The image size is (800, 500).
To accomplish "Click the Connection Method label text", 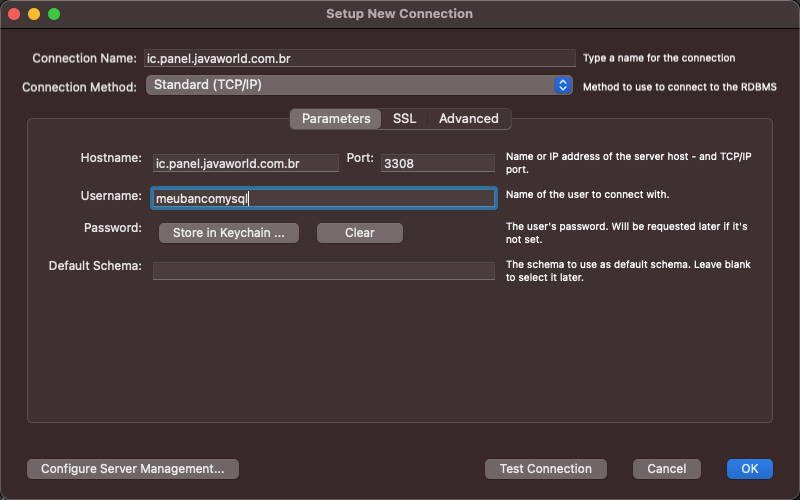I will [79, 87].
